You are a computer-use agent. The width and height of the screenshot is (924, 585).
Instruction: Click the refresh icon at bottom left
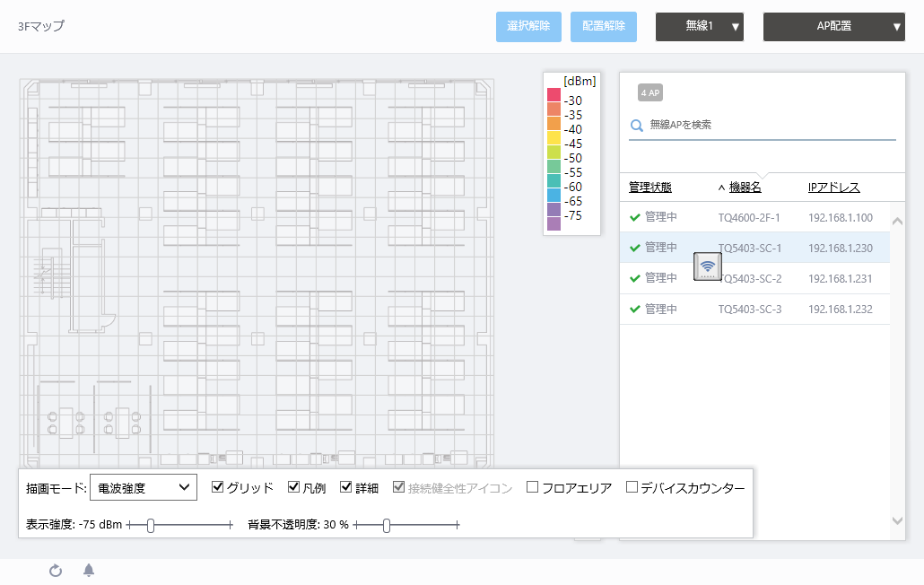[x=56, y=571]
